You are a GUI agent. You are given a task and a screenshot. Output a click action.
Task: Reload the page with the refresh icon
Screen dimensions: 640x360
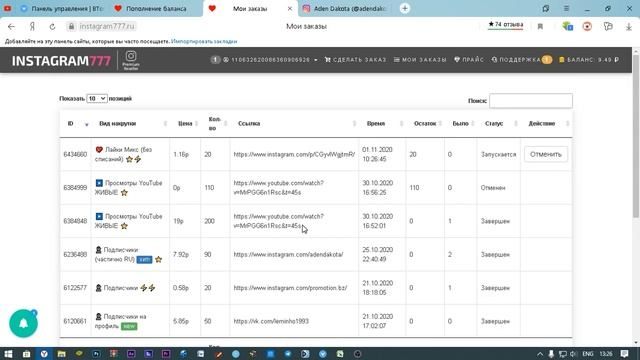coord(52,27)
